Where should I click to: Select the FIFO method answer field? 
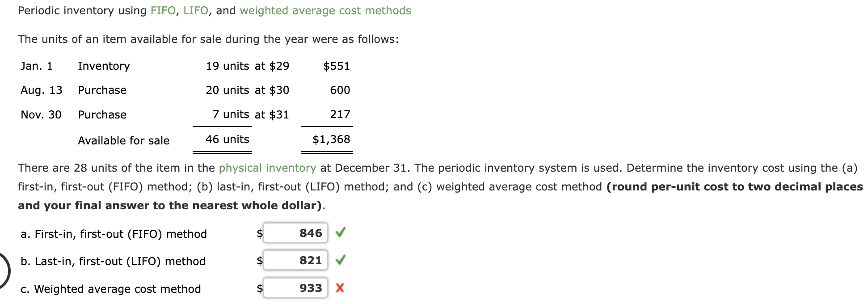tap(295, 233)
